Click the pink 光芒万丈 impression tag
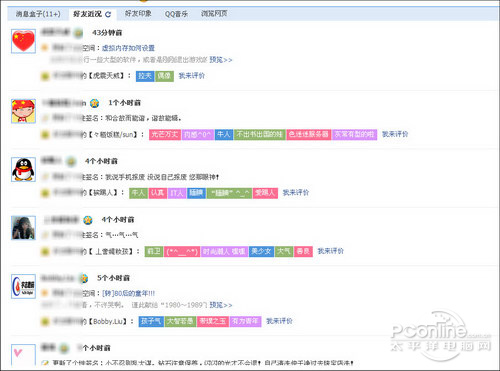 165,134
